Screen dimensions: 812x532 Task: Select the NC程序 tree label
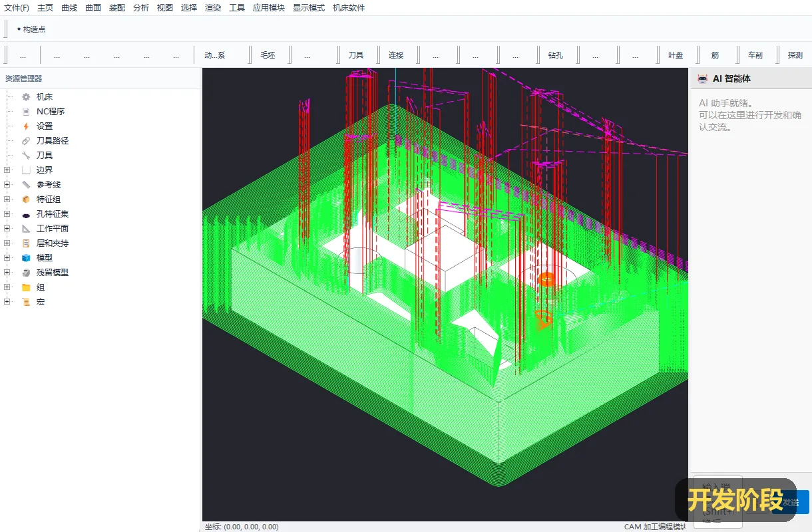tap(51, 112)
